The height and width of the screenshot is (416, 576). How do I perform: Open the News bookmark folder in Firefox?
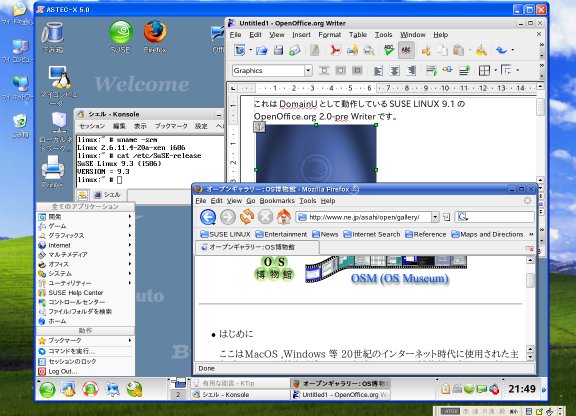tap(325, 234)
